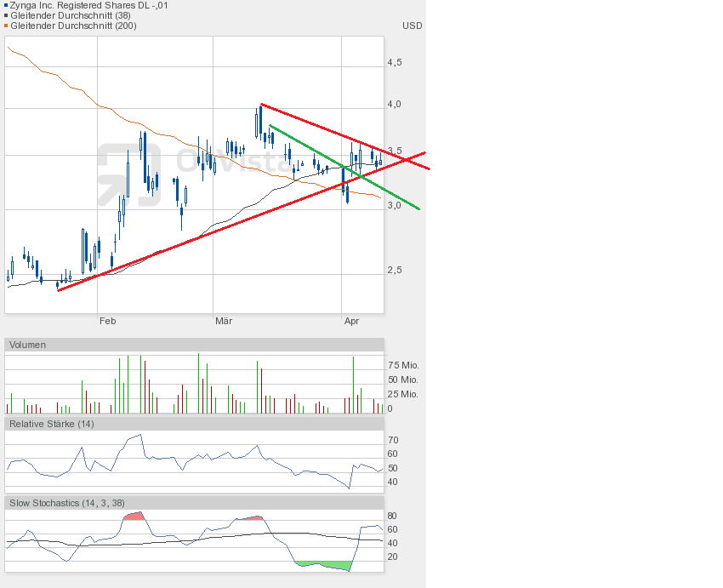
Task: Click the Apr label on the time axis
Action: (351, 321)
